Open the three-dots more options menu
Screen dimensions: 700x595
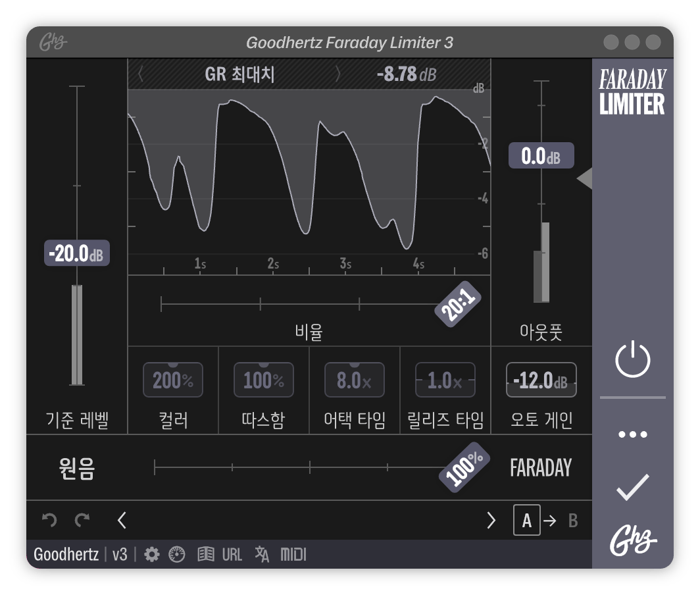(632, 434)
